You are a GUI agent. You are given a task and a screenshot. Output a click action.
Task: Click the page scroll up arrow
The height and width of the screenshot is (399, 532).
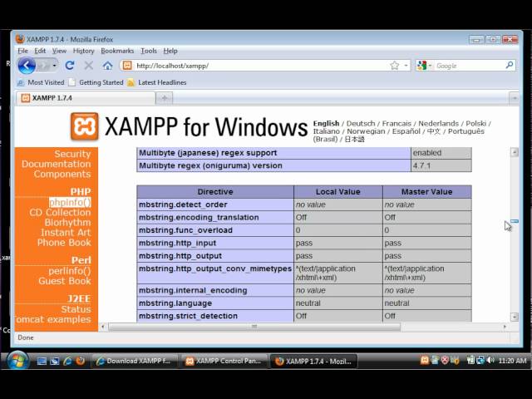[x=515, y=152]
